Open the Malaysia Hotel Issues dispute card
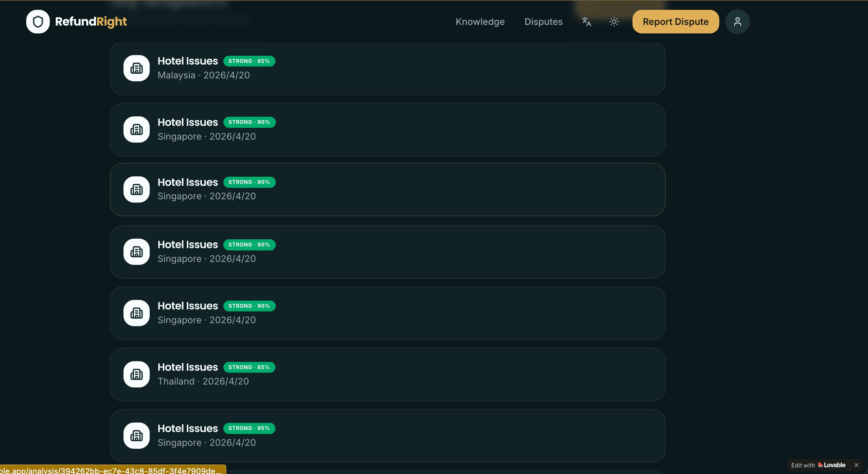 [387, 69]
